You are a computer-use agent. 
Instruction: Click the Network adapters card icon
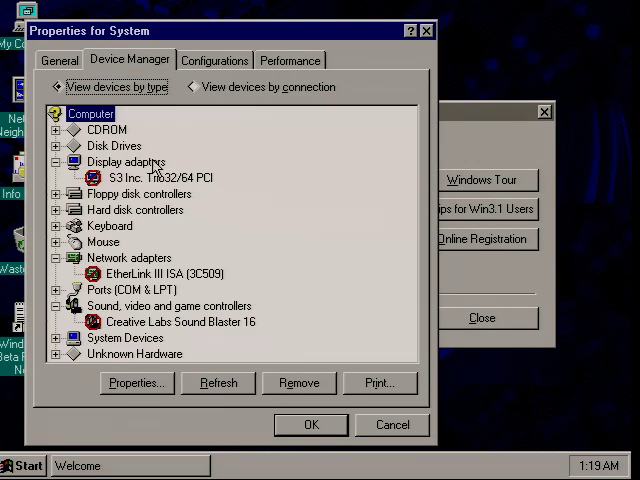[74, 258]
